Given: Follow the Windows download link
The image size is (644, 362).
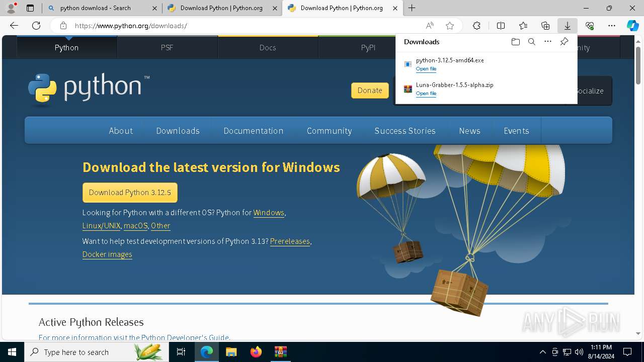Looking at the screenshot, I should [x=269, y=213].
